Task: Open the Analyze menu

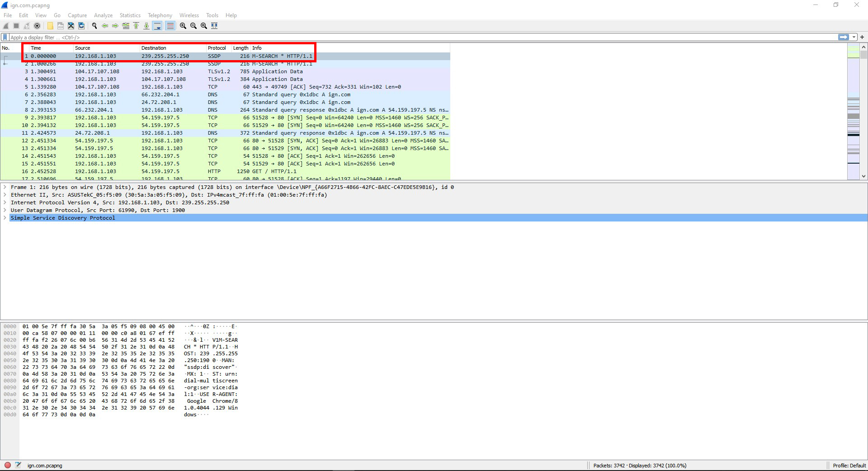Action: (103, 15)
